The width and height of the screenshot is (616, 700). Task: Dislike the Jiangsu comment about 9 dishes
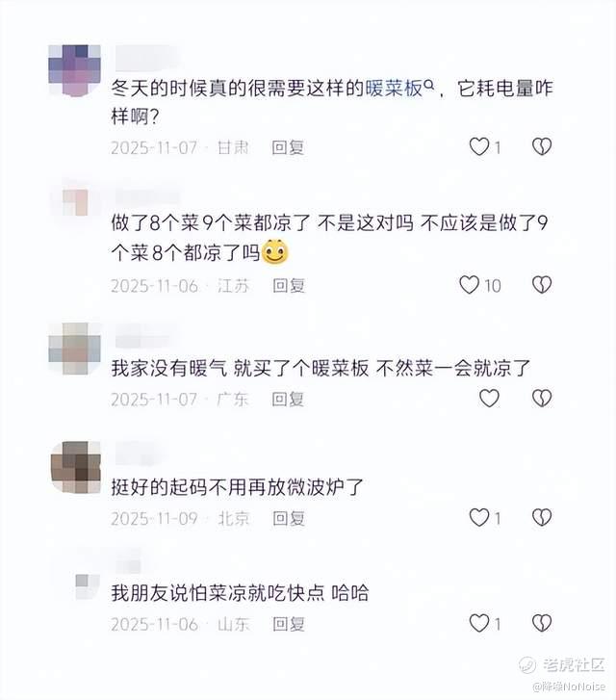click(542, 285)
